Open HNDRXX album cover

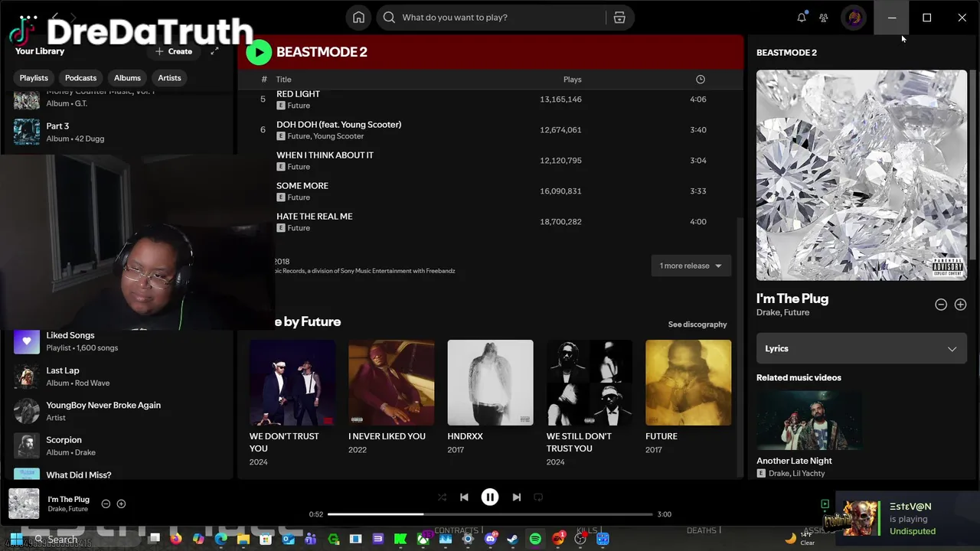[x=490, y=383]
